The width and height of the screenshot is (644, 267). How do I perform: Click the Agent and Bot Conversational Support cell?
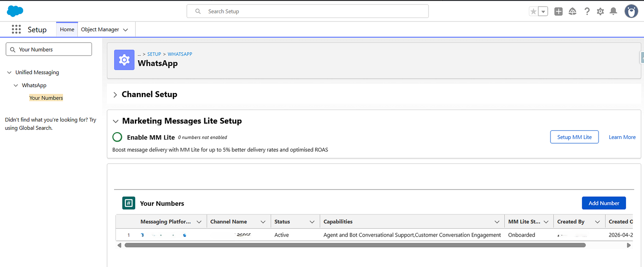[412, 235]
